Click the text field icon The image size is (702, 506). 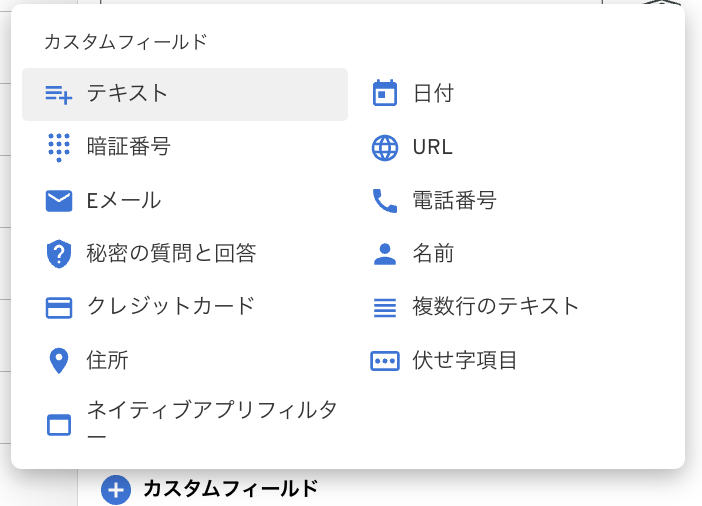(59, 94)
